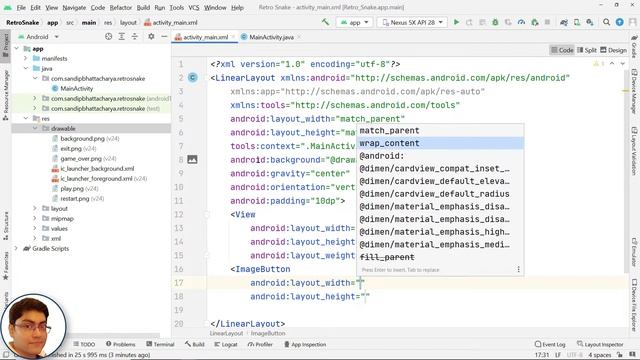
Task: Open the Device Manager toolbar icon
Action: pyautogui.click(x=577, y=22)
